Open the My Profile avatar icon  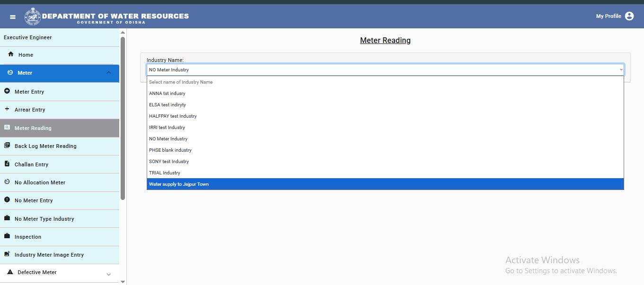pos(629,16)
